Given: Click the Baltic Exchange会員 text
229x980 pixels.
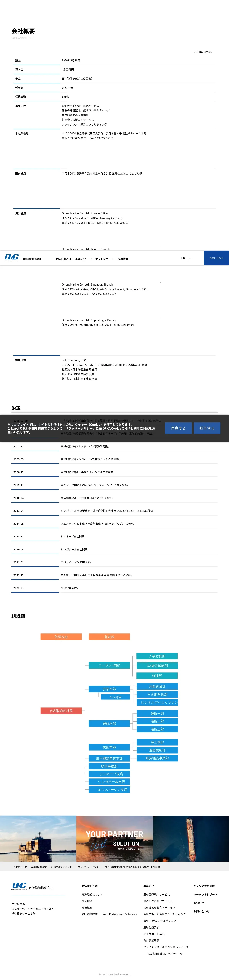Looking at the screenshot, I should pyautogui.click(x=74, y=360).
